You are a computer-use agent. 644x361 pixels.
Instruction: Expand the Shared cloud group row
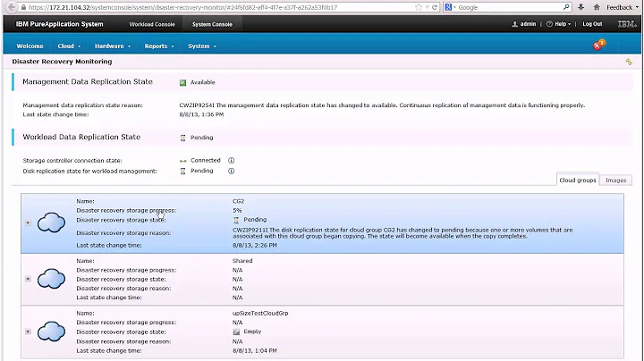coord(28,279)
